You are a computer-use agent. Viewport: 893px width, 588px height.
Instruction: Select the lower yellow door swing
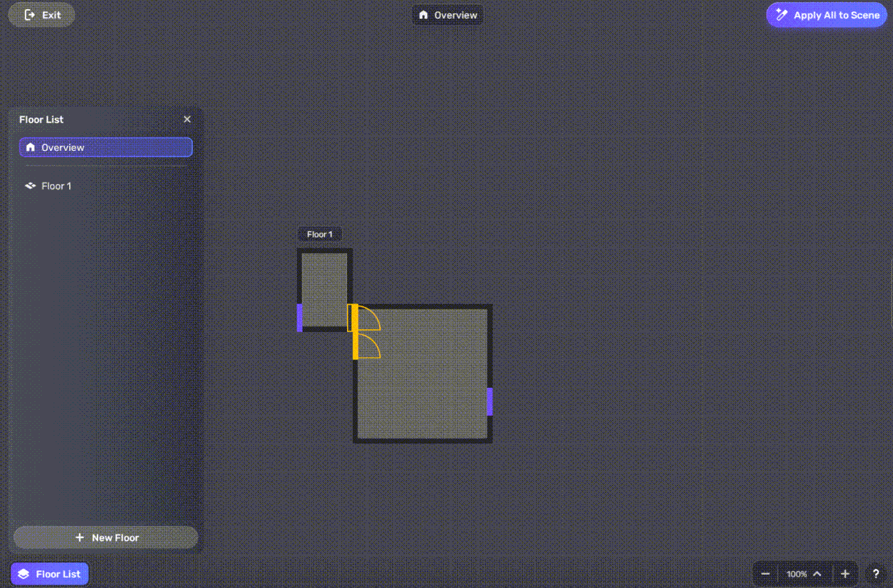pyautogui.click(x=369, y=346)
